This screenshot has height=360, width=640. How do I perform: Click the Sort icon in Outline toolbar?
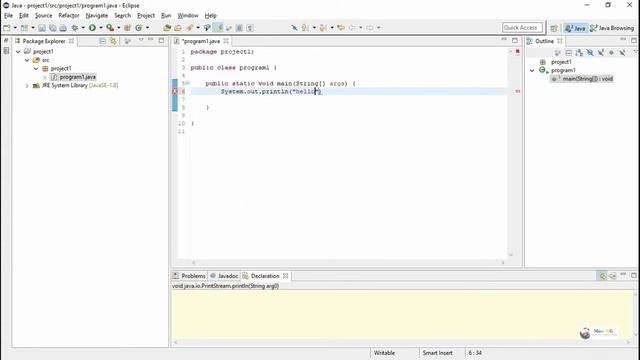click(x=579, y=53)
